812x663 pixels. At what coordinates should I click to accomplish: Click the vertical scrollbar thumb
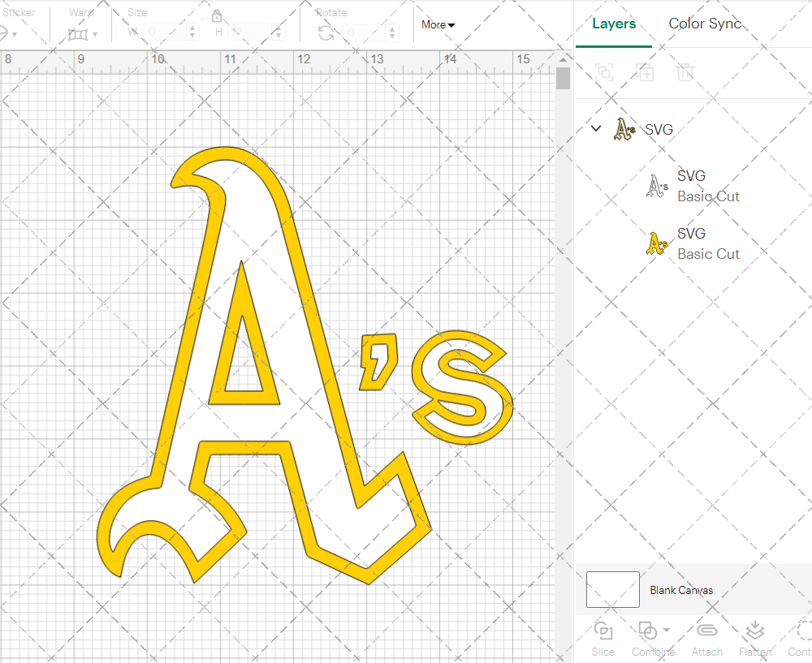tap(563, 79)
